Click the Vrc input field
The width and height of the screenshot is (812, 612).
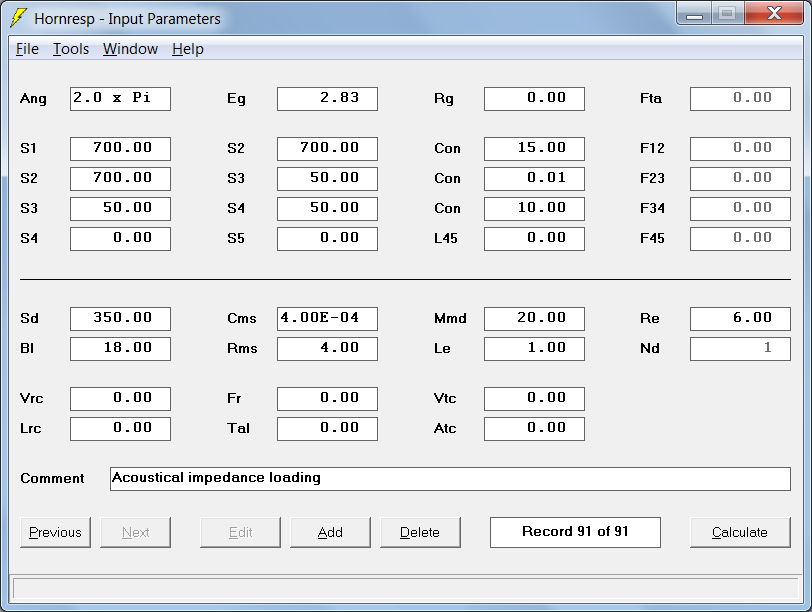tap(120, 399)
